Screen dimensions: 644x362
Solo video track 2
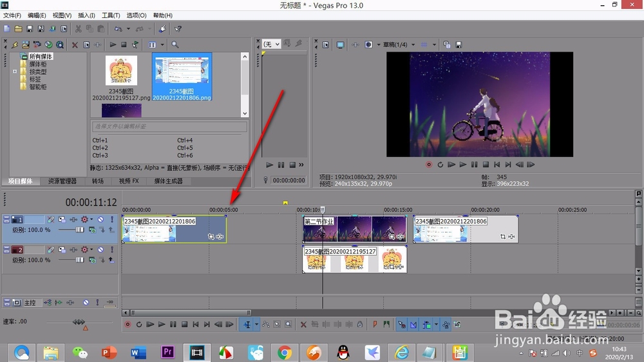coord(111,250)
